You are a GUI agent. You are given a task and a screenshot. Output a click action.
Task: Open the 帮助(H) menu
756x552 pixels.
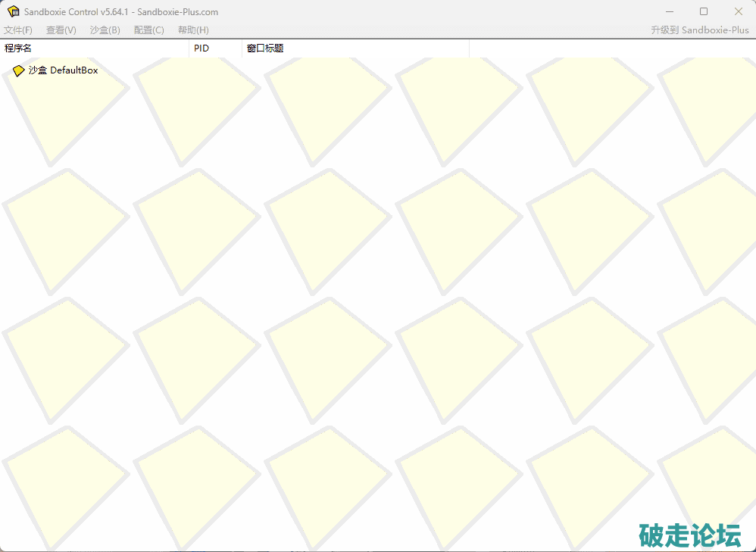193,30
